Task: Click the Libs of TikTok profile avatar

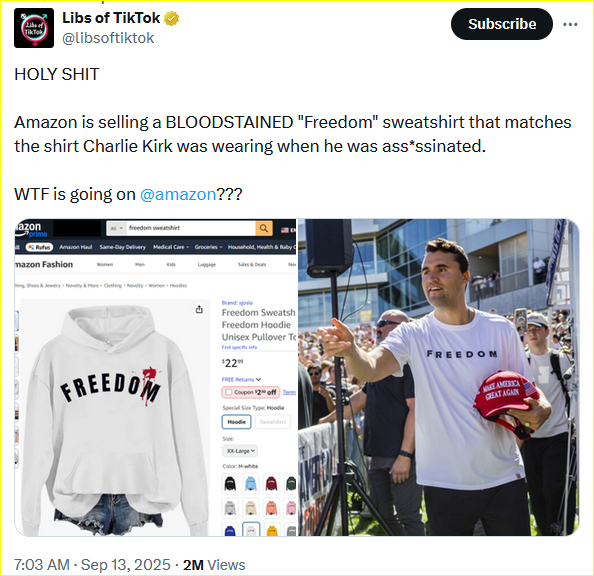Action: pyautogui.click(x=34, y=28)
